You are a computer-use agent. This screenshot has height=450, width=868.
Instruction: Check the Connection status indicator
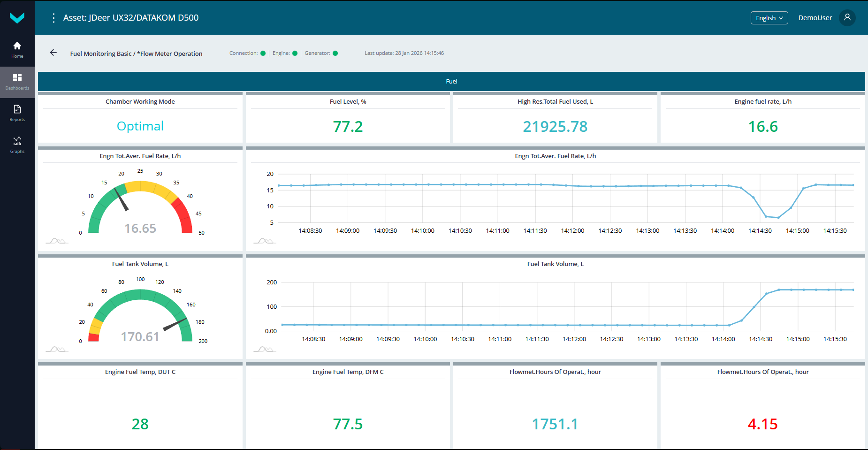click(263, 53)
